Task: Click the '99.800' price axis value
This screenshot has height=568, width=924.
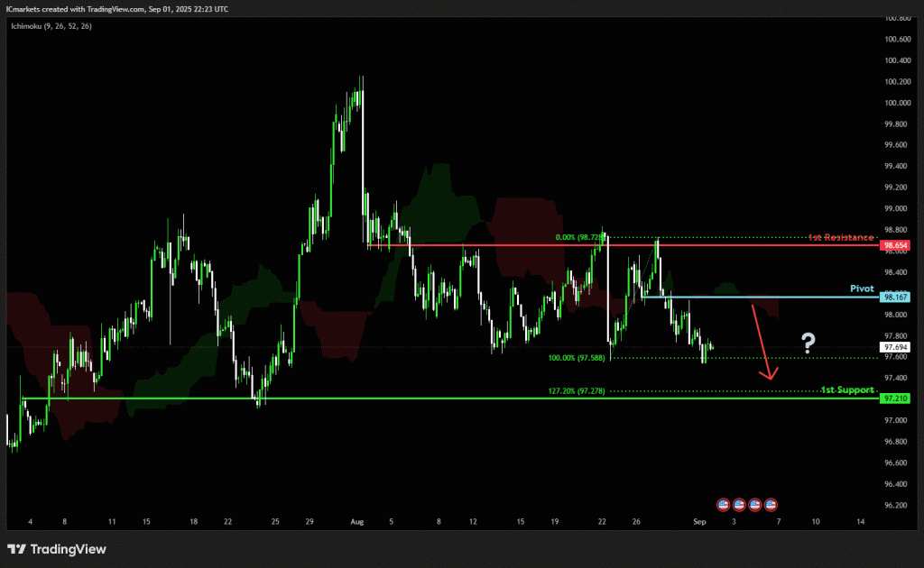Action: (x=898, y=124)
